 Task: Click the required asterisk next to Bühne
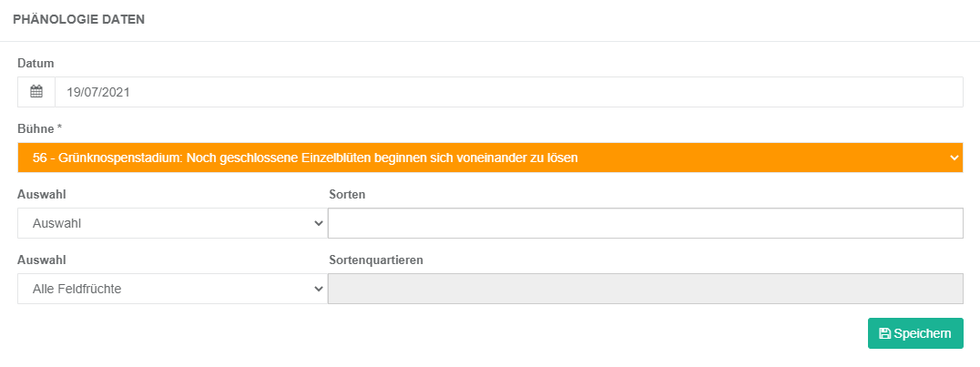coord(60,128)
